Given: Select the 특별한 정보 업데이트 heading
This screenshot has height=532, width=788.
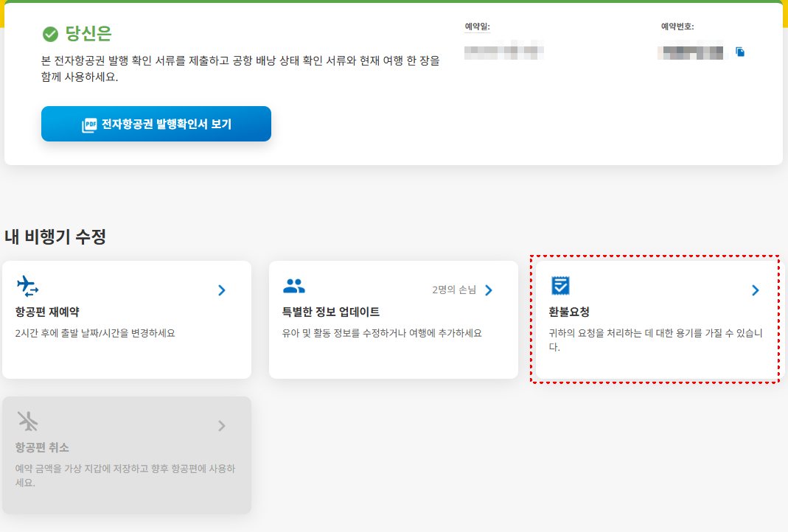Looking at the screenshot, I should [x=331, y=312].
